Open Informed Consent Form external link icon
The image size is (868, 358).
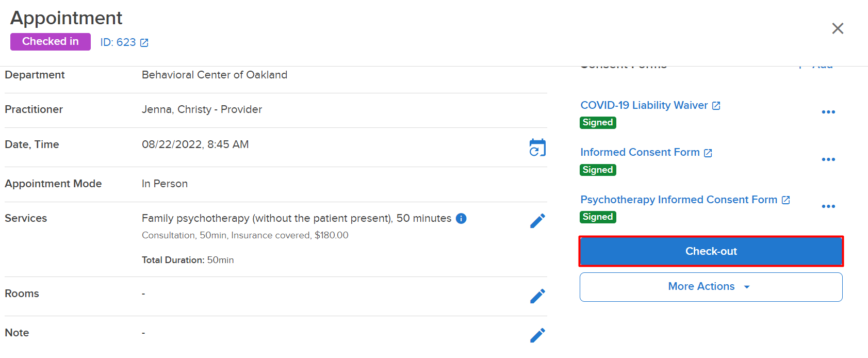click(708, 153)
